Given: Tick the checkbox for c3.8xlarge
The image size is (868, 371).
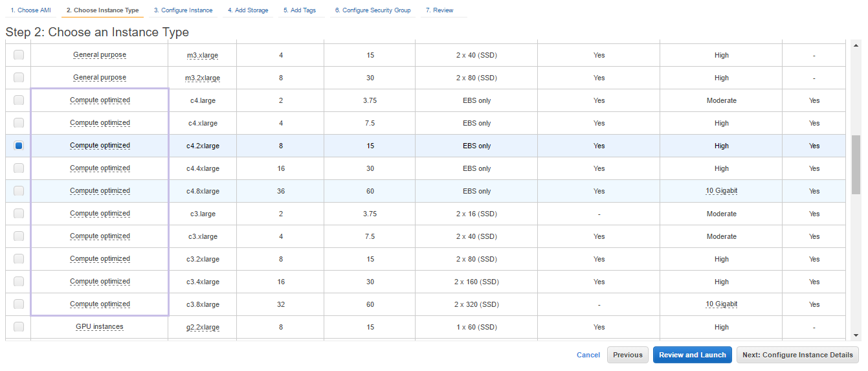Looking at the screenshot, I should click(19, 304).
